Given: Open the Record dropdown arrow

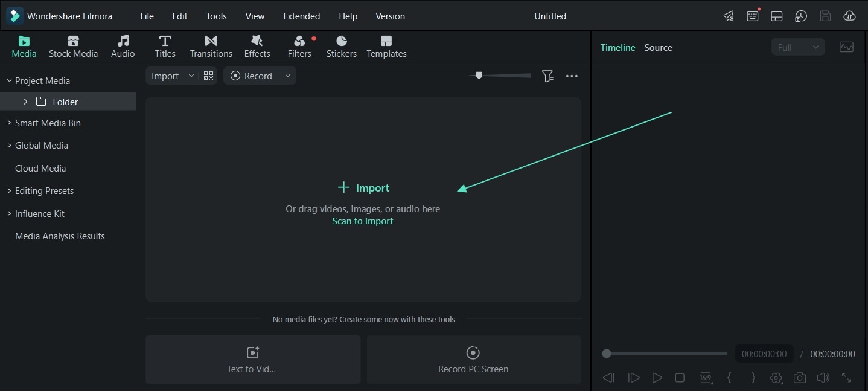Looking at the screenshot, I should coord(288,76).
